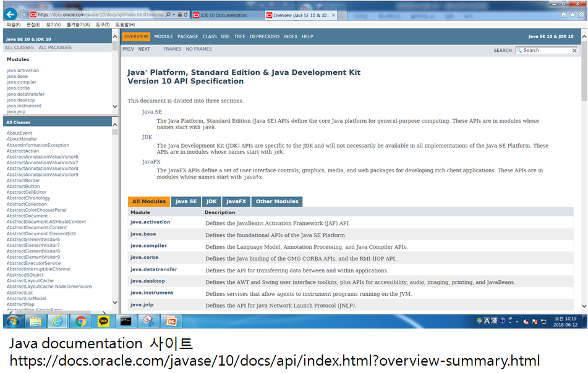Select the Java SE modules tab
The height and width of the screenshot is (373, 588).
pyautogui.click(x=186, y=201)
